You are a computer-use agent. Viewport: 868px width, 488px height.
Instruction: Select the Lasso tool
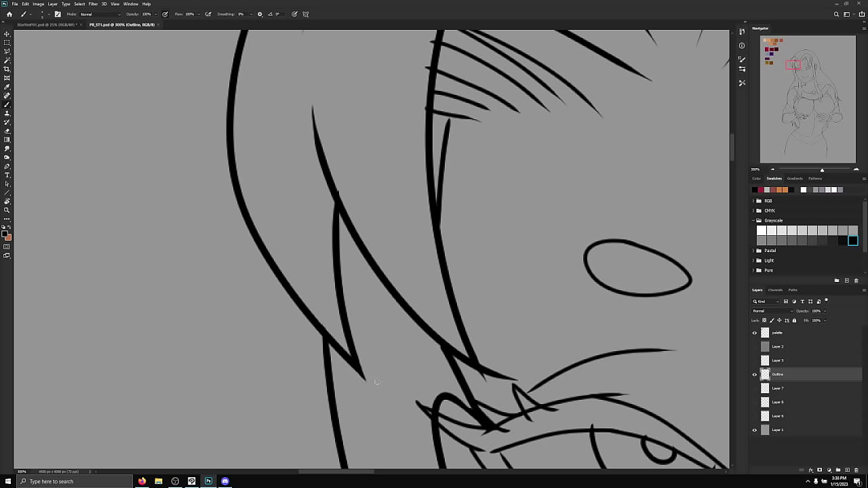[7, 50]
